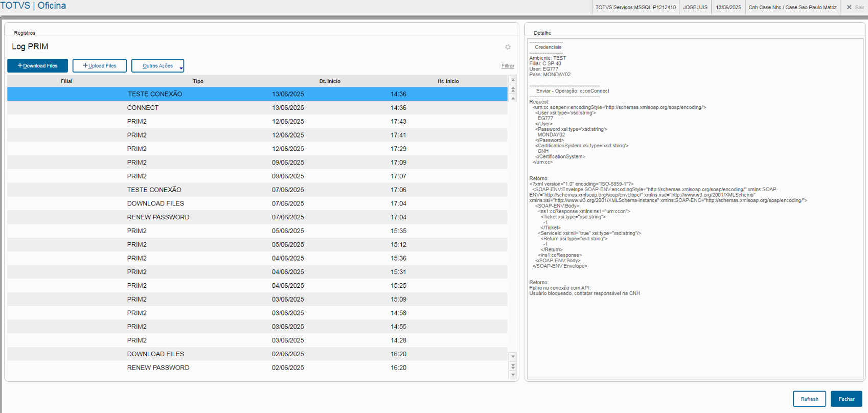Click the Enviar - Operação: cconConnect line
Viewport: 868px width, 413px height.
(x=573, y=91)
